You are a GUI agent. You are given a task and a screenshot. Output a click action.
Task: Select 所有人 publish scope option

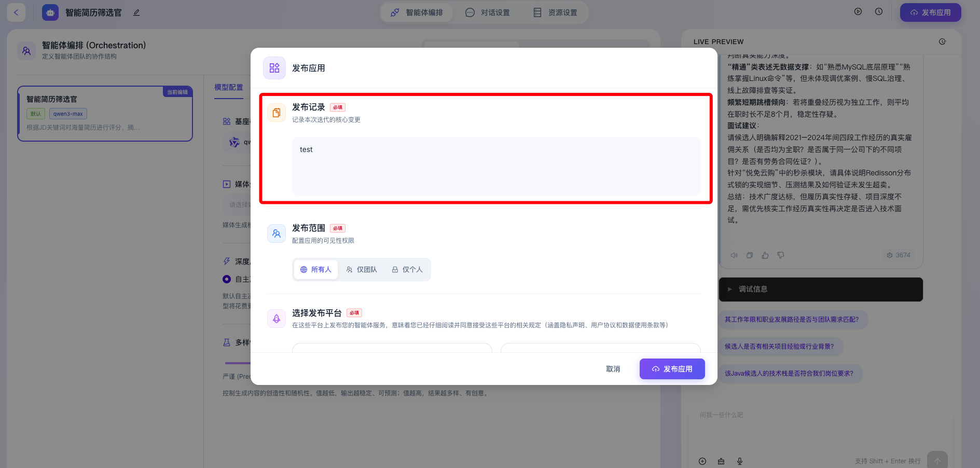tap(316, 270)
